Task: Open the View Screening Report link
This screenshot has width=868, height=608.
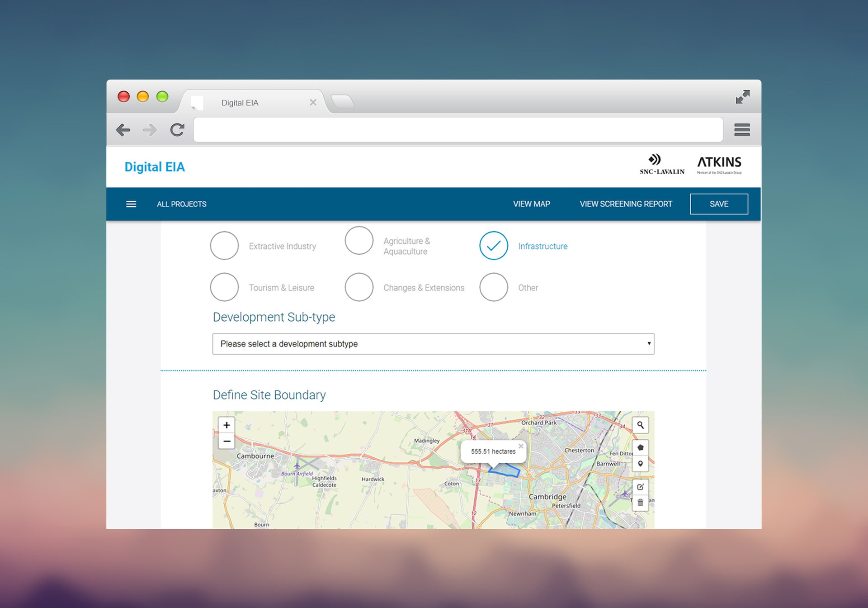Action: tap(626, 204)
